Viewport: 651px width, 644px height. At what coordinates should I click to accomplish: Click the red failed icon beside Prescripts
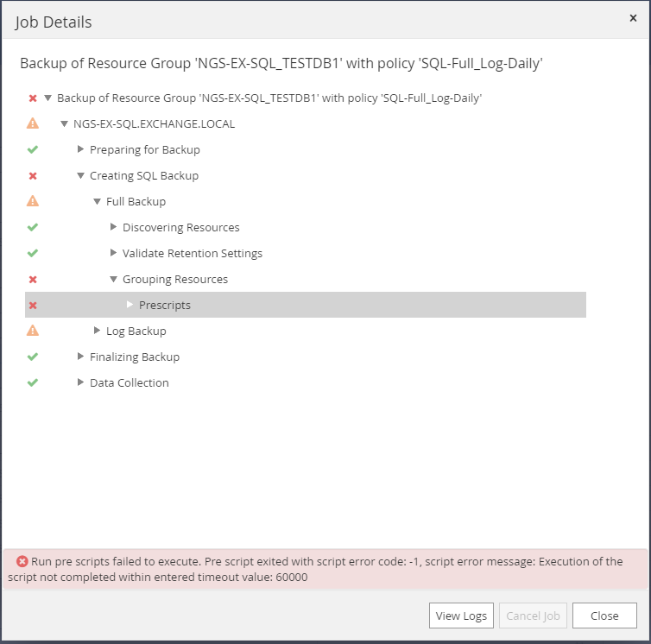[33, 306]
